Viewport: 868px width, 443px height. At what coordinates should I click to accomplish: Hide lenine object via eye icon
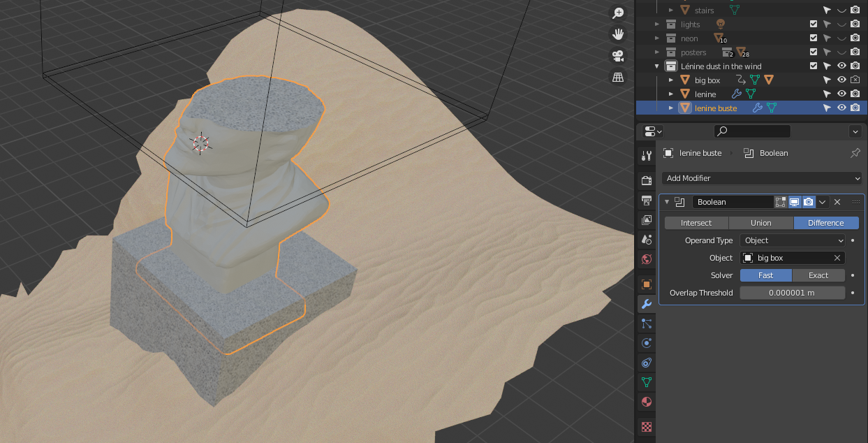click(x=841, y=94)
